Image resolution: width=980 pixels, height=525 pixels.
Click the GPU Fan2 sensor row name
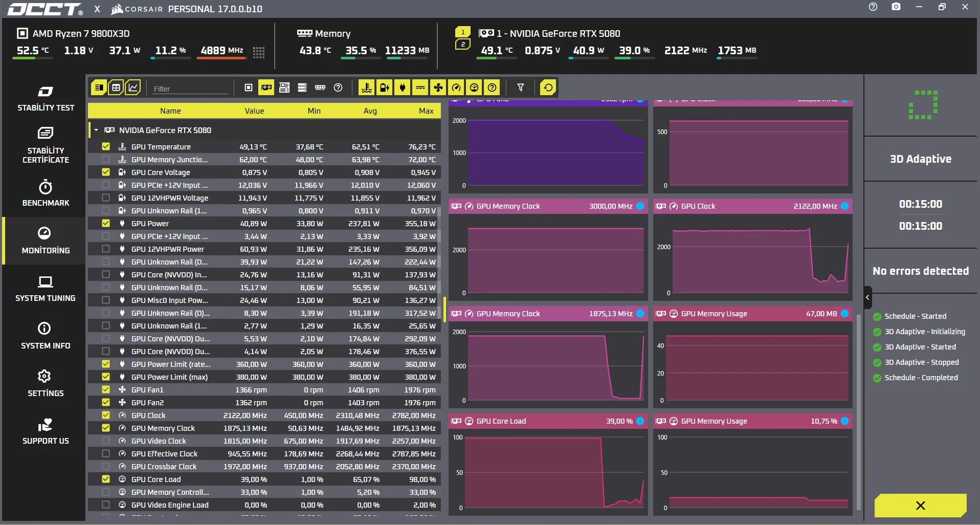[x=147, y=403]
